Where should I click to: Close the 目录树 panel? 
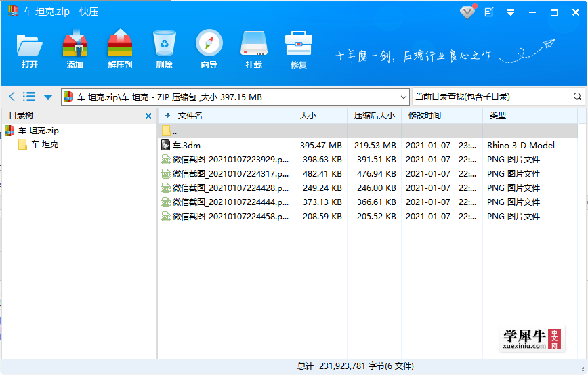click(148, 116)
